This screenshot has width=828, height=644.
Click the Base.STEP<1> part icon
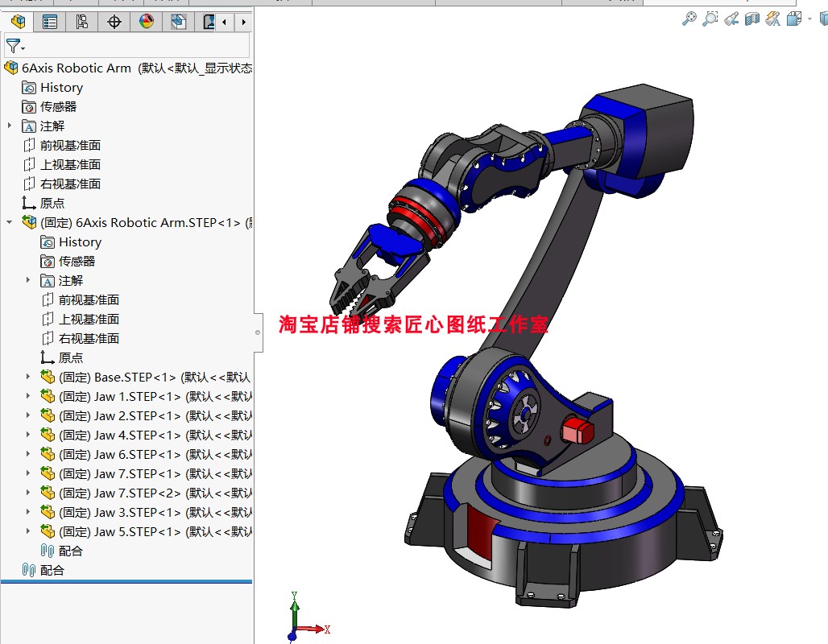[48, 377]
